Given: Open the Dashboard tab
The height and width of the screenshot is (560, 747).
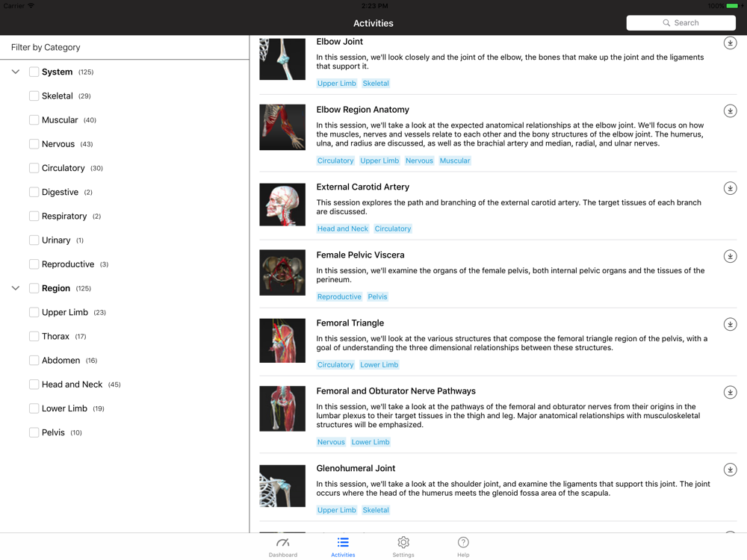Looking at the screenshot, I should tap(282, 547).
